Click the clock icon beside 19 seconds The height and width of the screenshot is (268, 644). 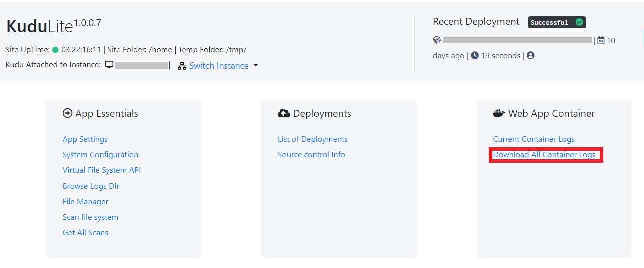475,56
